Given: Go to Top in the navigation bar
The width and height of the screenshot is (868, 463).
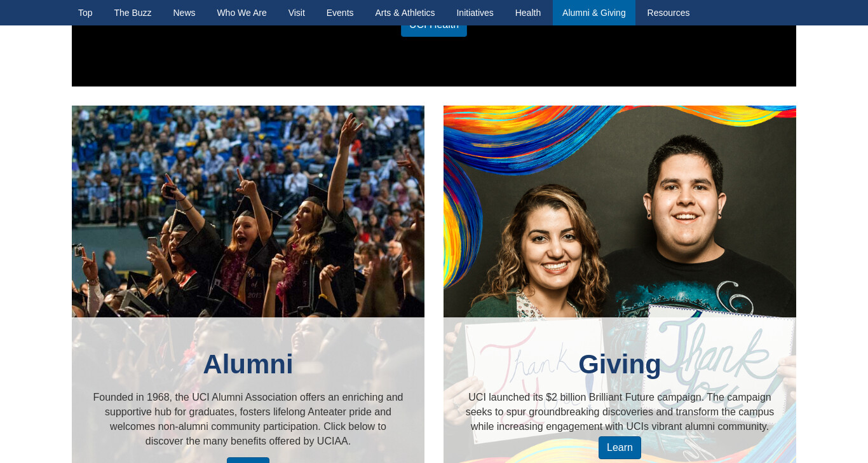Looking at the screenshot, I should point(85,13).
